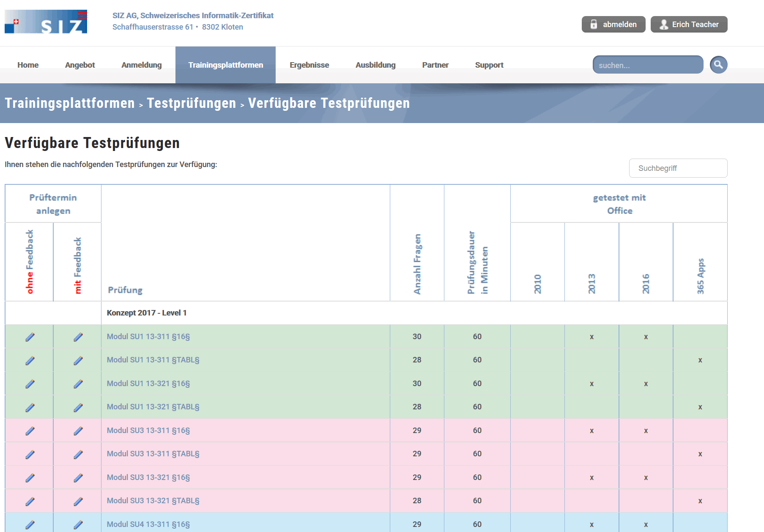
Task: Open the Ergebnisse menu
Action: [309, 65]
